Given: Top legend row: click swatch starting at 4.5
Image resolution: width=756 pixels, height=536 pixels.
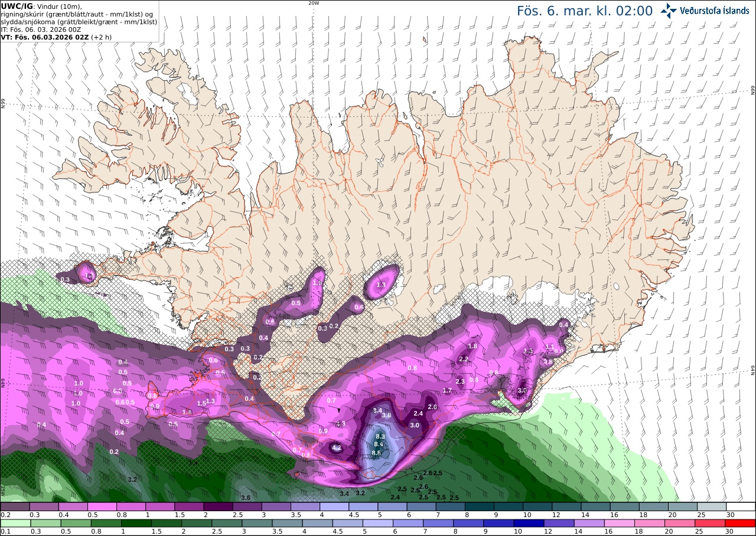Looking at the screenshot, I should tap(363, 506).
